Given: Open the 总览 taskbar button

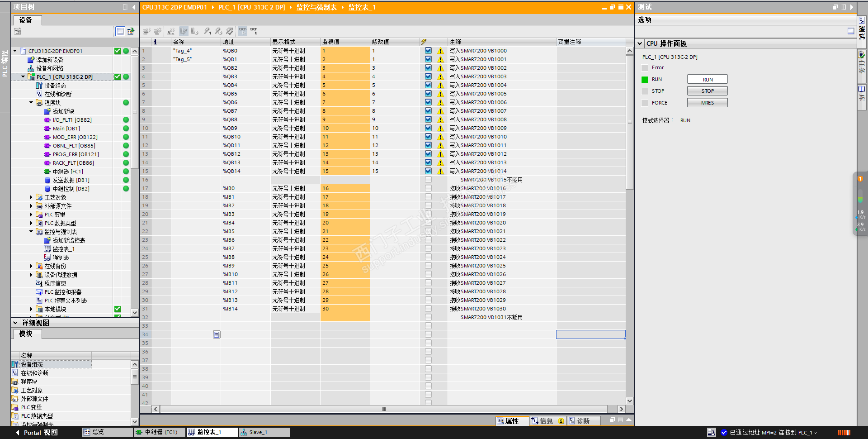Looking at the screenshot, I should click(x=107, y=432).
